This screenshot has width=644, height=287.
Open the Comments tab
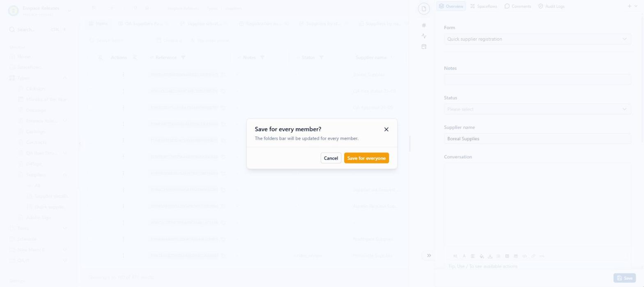click(x=517, y=6)
